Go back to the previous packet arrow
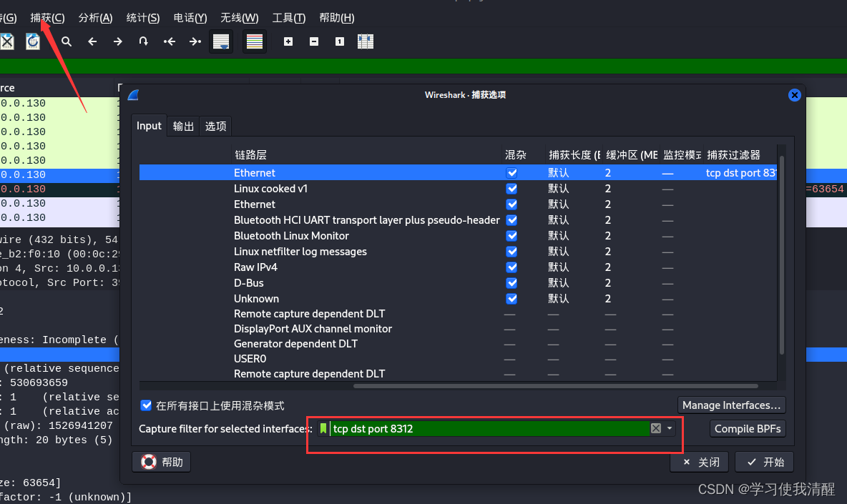Screen dimensions: 847x504 coord(92,41)
